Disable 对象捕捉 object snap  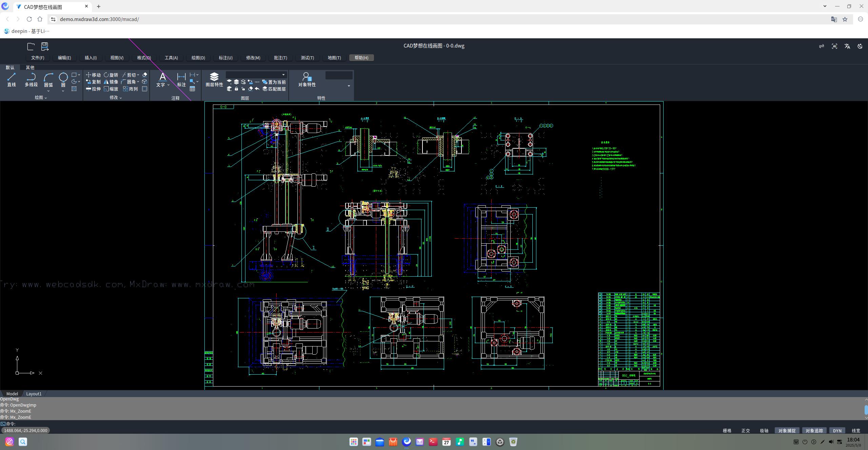coord(787,431)
